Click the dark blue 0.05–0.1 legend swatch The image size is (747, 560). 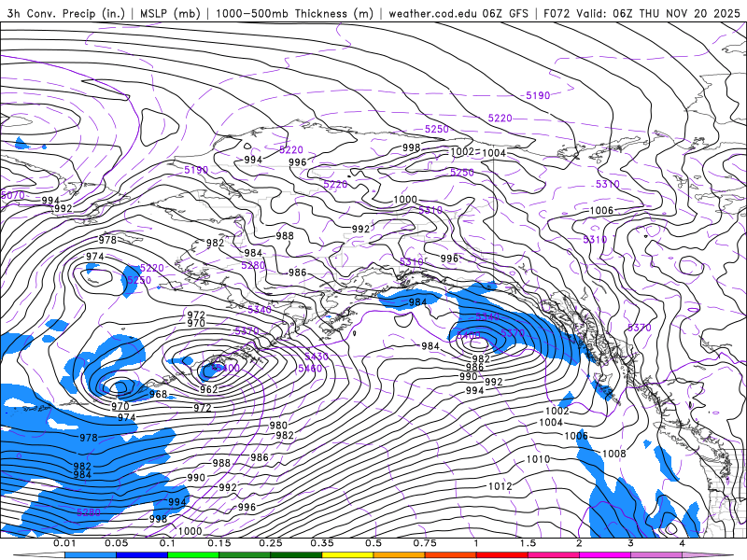(142, 555)
